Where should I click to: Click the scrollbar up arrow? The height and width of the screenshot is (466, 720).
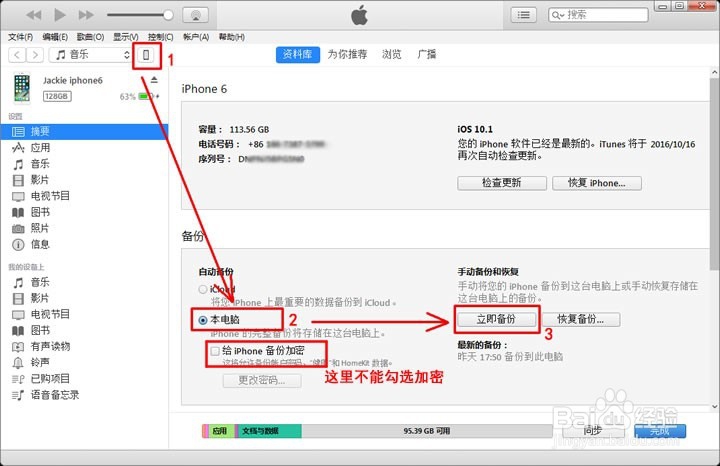click(714, 72)
